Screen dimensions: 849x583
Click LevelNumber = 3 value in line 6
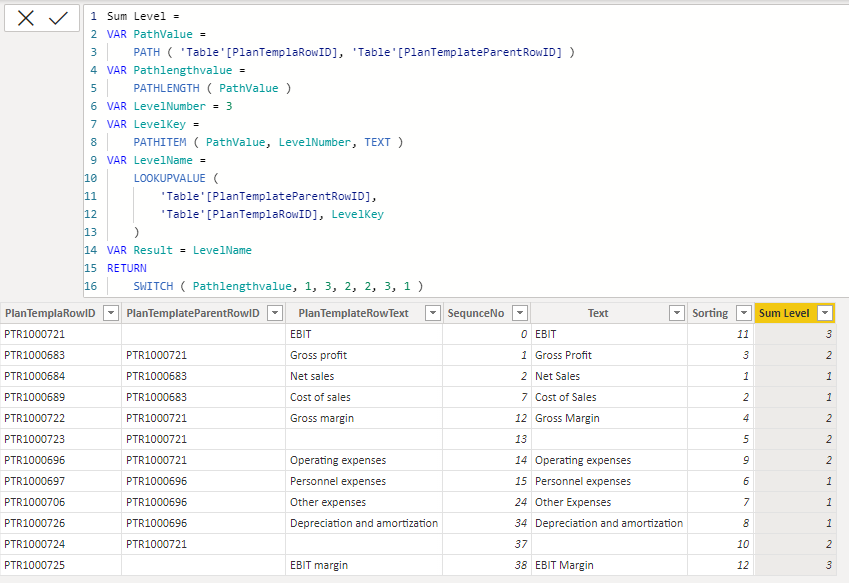pyautogui.click(x=229, y=106)
